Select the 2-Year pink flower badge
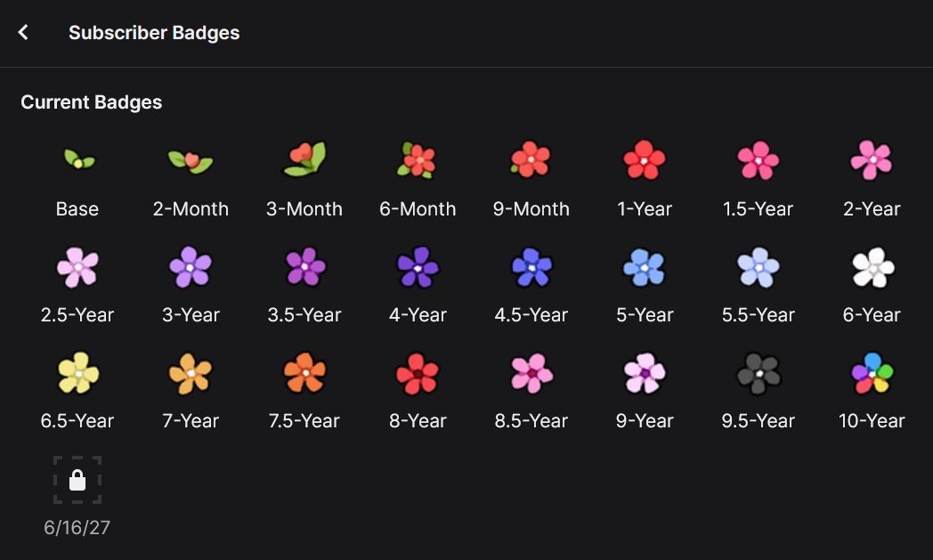 (x=872, y=160)
